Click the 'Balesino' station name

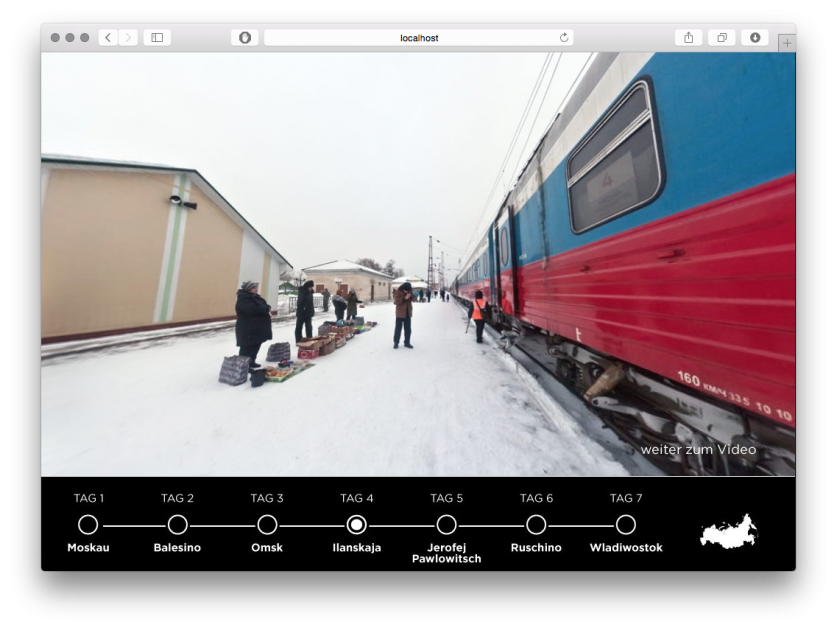pyautogui.click(x=177, y=547)
